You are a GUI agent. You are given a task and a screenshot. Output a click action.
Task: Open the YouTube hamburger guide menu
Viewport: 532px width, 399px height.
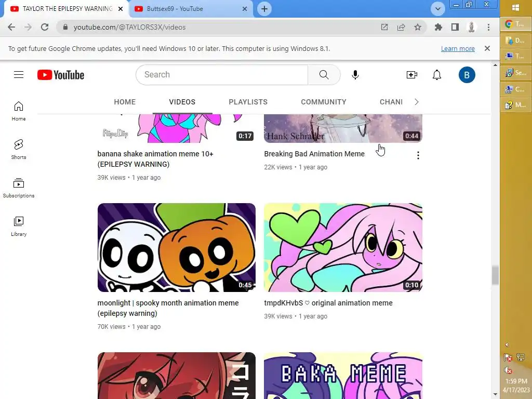[19, 75]
